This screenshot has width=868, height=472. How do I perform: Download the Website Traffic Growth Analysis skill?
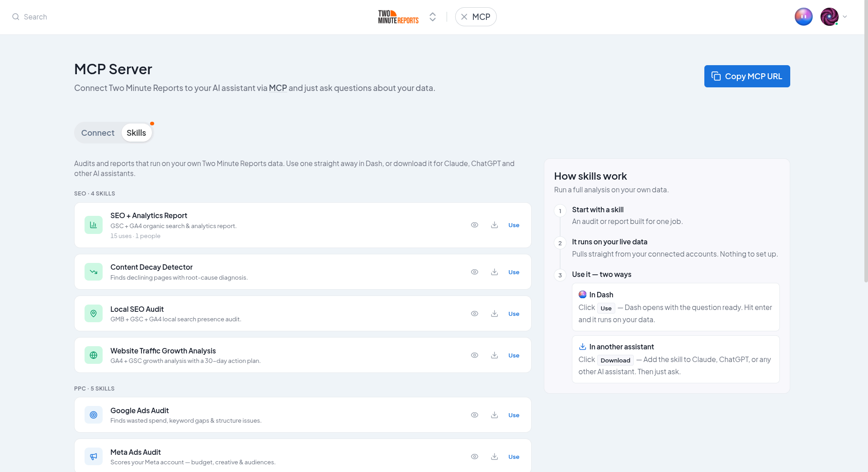coord(495,355)
